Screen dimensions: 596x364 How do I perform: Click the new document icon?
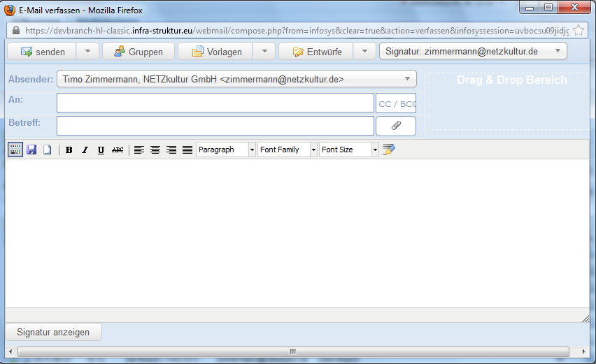pyautogui.click(x=47, y=150)
